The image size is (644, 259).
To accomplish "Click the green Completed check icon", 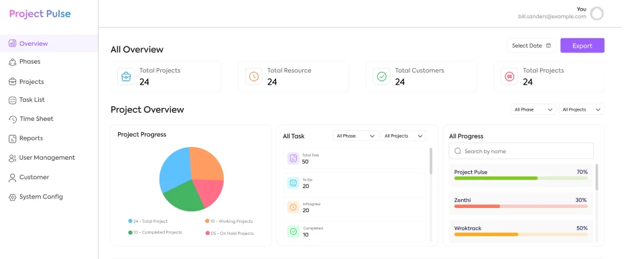I will point(294,231).
